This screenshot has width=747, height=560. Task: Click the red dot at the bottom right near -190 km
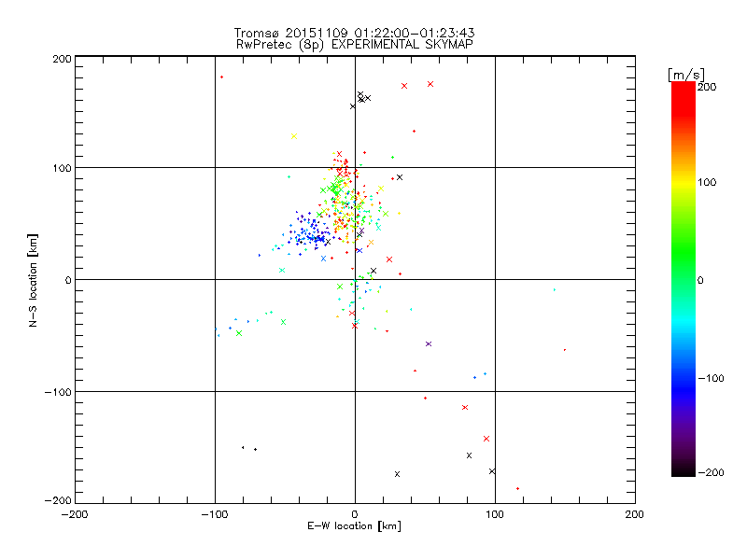(x=518, y=488)
